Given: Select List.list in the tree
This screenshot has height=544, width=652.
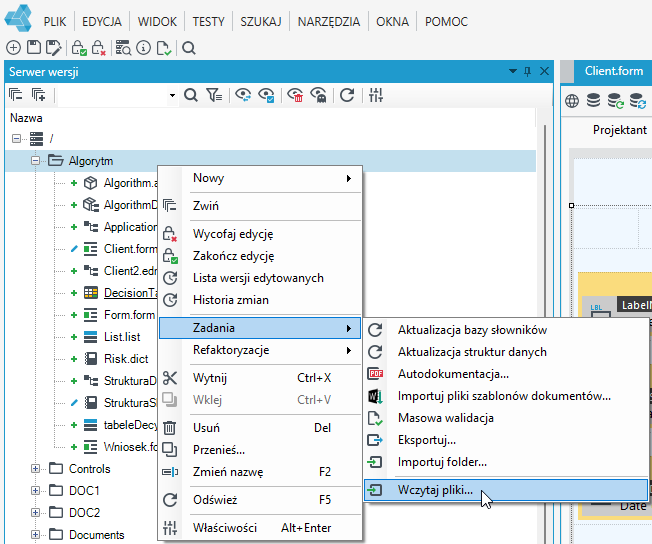Looking at the screenshot, I should (x=122, y=337).
